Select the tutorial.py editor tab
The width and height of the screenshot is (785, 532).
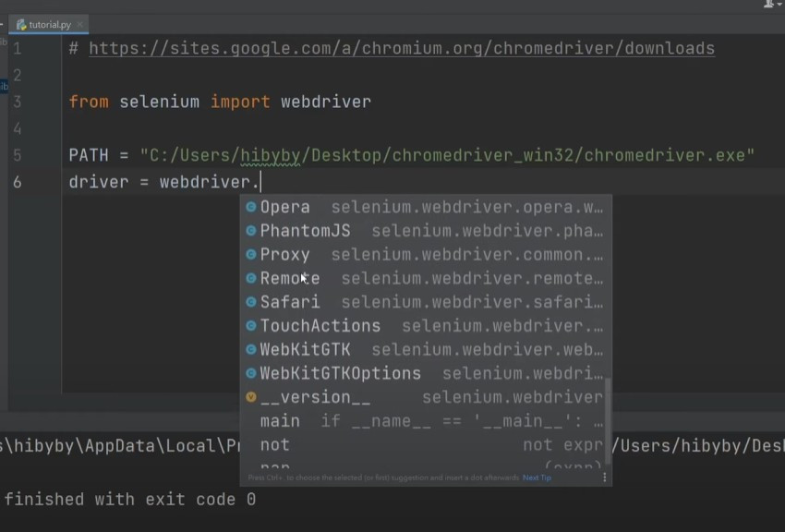coord(49,25)
